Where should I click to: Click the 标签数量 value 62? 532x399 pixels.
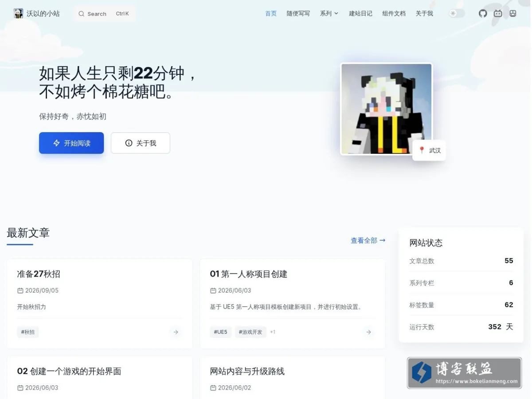pos(509,305)
